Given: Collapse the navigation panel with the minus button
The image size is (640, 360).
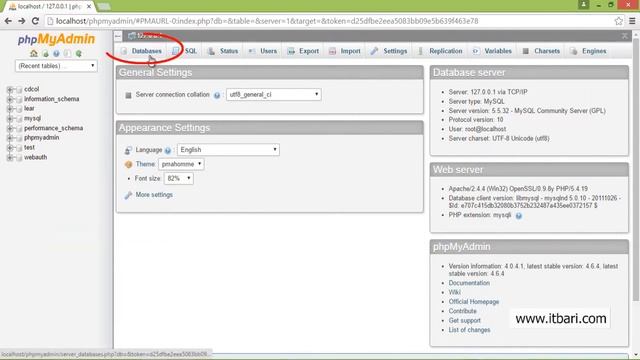Looking at the screenshot, I should 118,36.
